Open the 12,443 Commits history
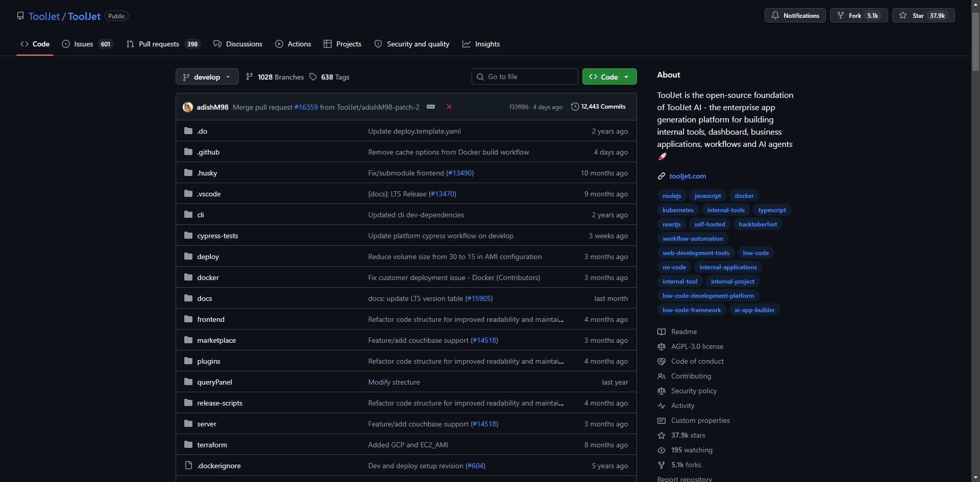980x482 pixels. pyautogui.click(x=598, y=107)
